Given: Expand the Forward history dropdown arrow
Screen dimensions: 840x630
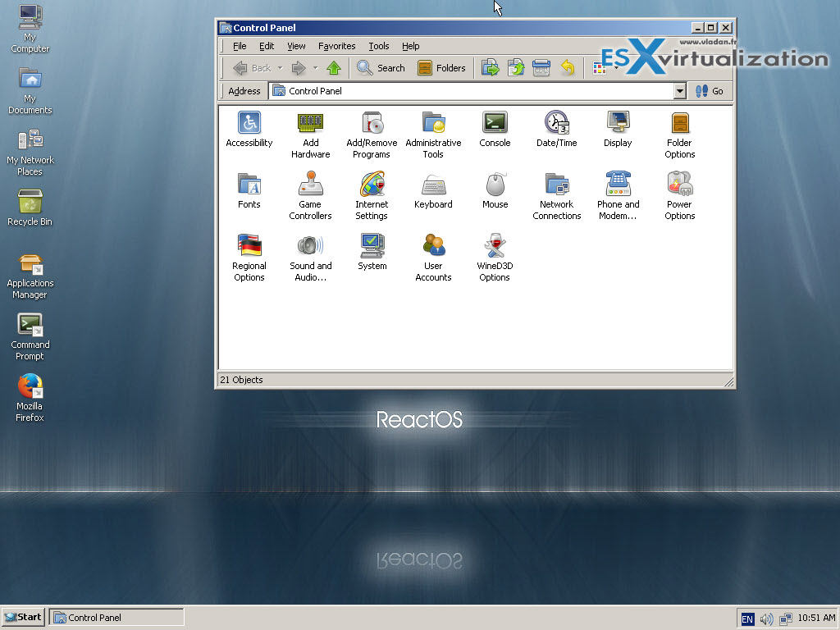Looking at the screenshot, I should tap(316, 68).
